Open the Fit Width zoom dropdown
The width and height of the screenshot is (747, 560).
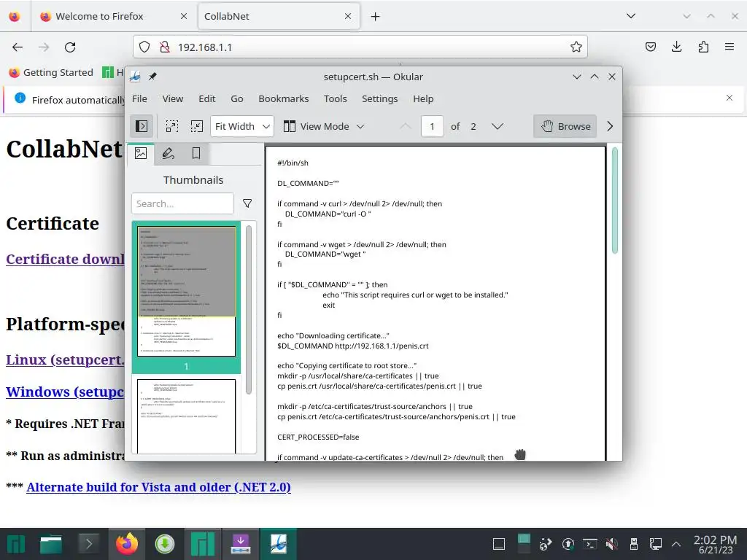(x=242, y=126)
